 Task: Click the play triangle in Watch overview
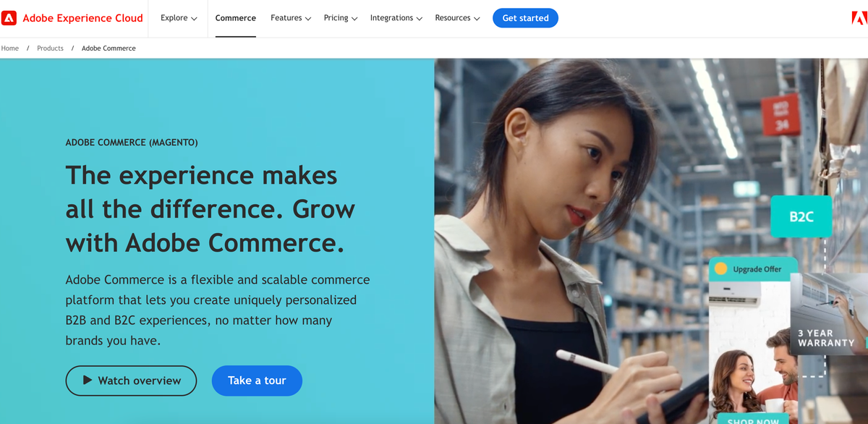tap(88, 380)
